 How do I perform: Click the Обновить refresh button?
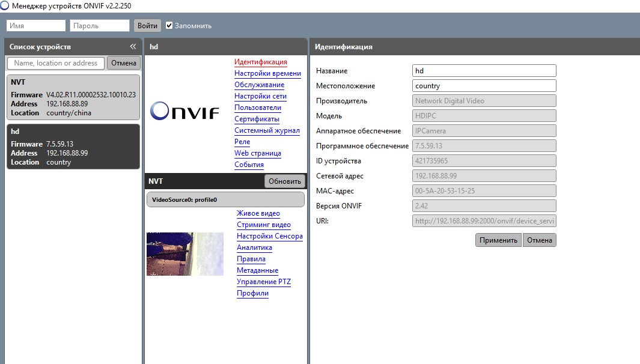(284, 181)
